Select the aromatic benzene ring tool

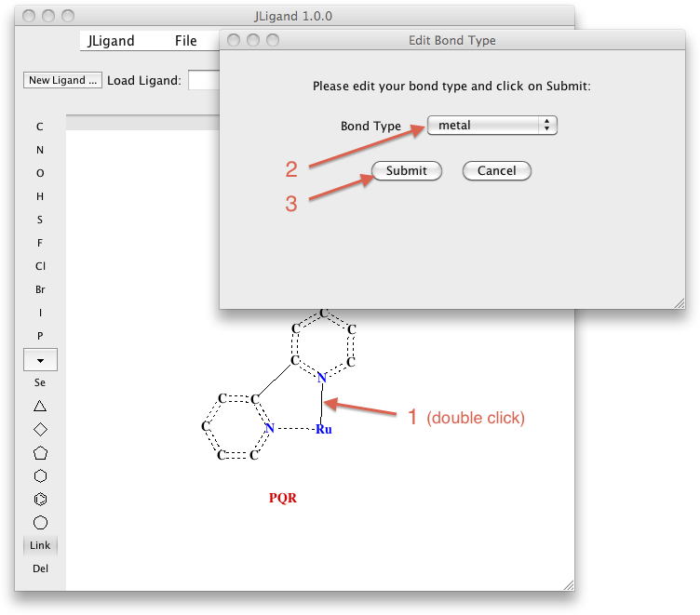pyautogui.click(x=40, y=500)
